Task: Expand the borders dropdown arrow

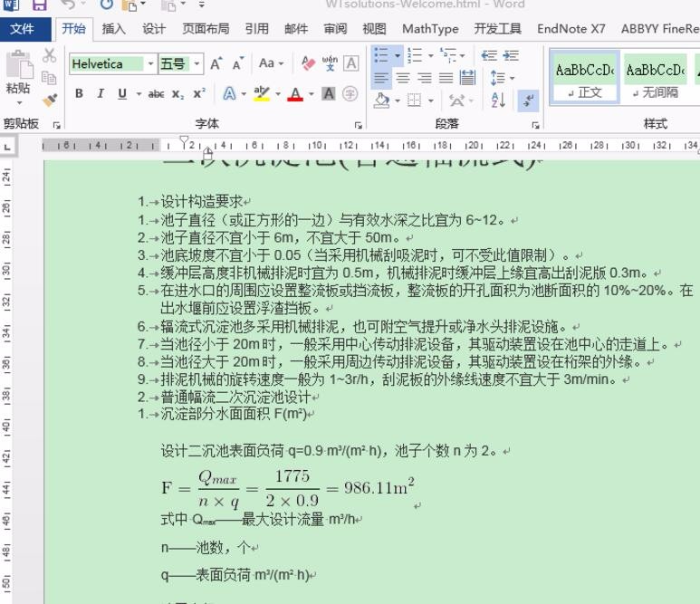Action: coord(431,100)
